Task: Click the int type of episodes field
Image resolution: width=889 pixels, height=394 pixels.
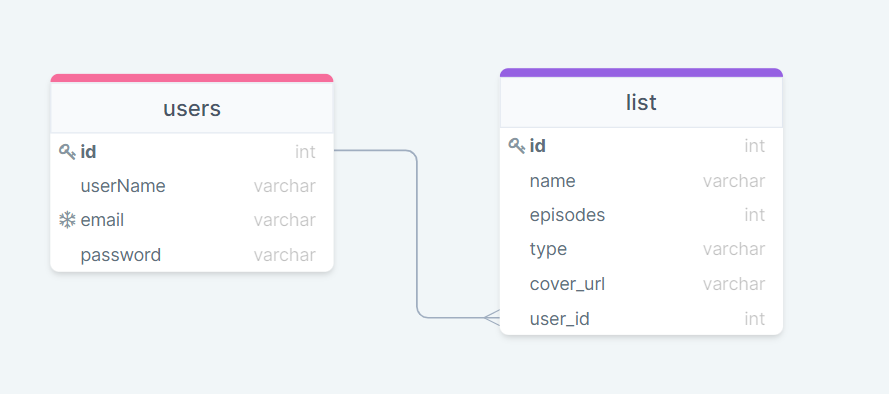Action: (755, 215)
